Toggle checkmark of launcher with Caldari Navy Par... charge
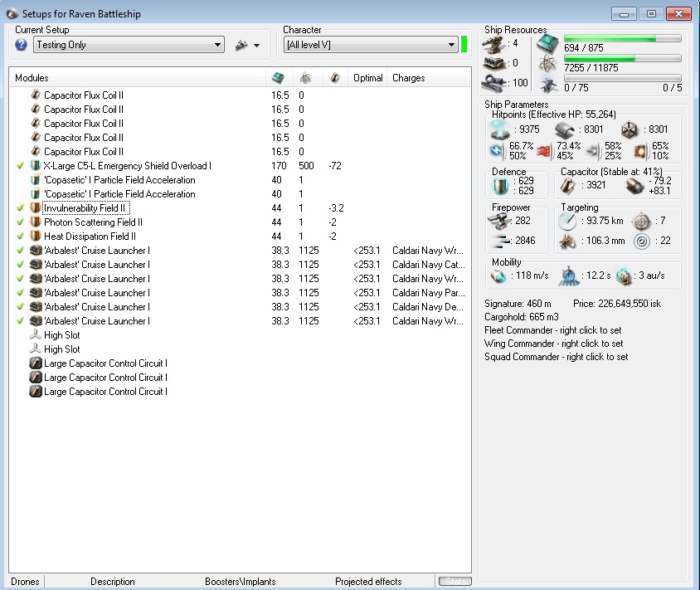Image resolution: width=700 pixels, height=590 pixels. click(x=20, y=293)
